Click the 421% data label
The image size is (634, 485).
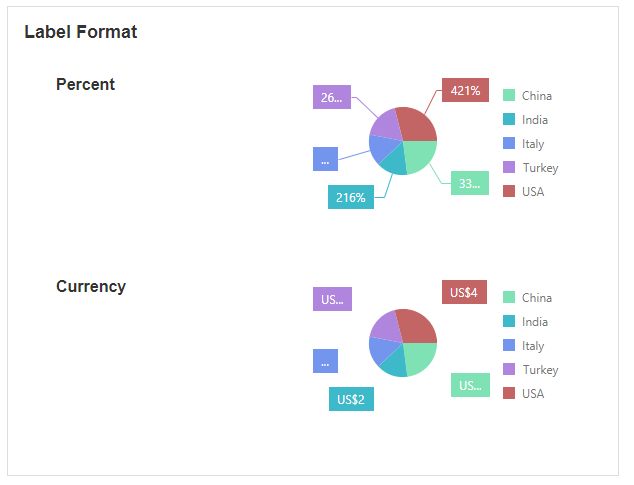point(465,91)
